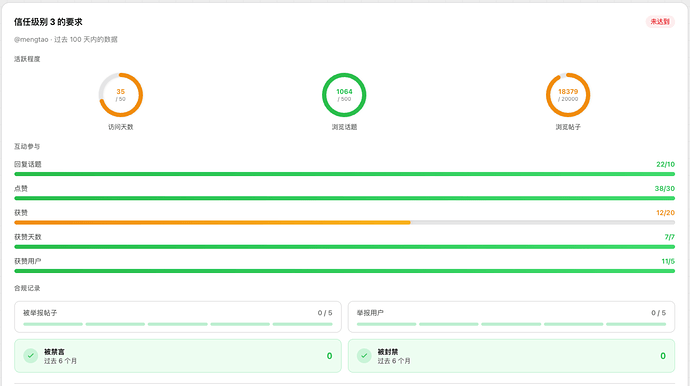Click the 被禁言 title text
The height and width of the screenshot is (386, 690).
tap(54, 352)
